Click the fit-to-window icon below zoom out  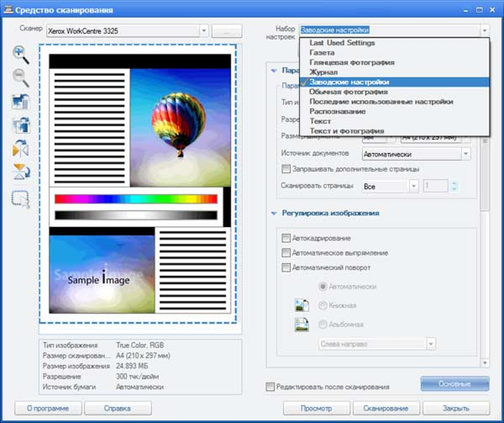pos(21,102)
